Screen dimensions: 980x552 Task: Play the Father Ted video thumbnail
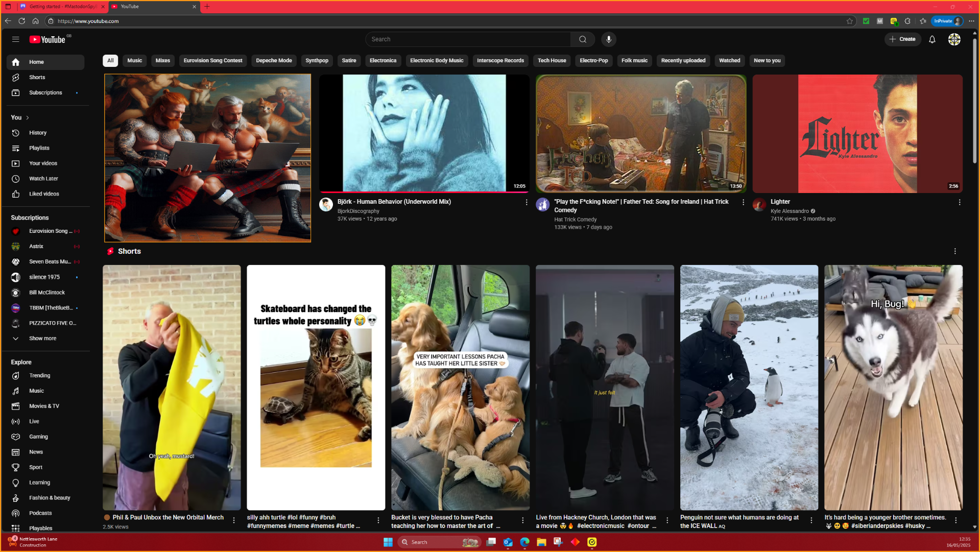(x=640, y=133)
